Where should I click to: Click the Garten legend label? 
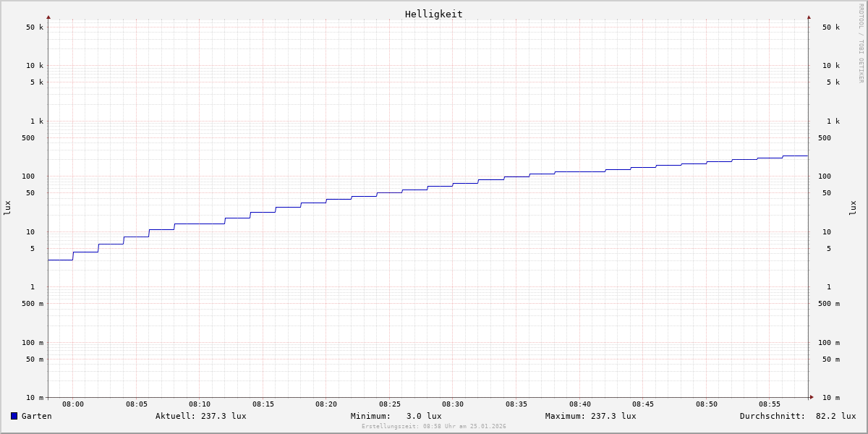[36, 416]
